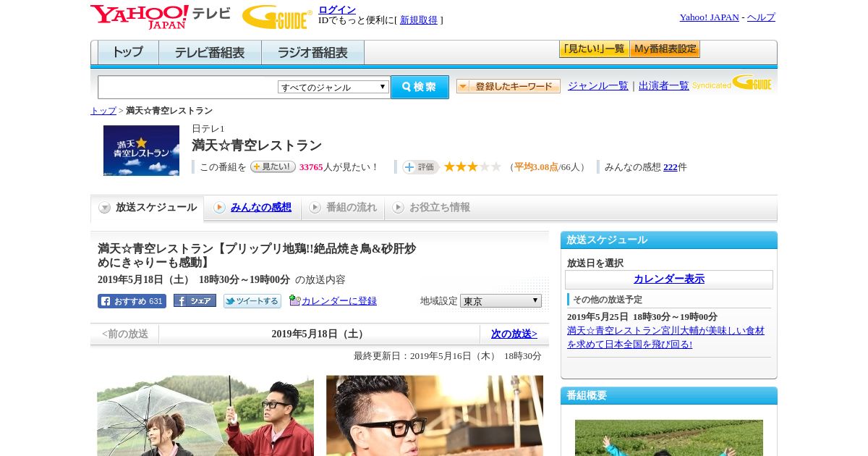Click the Syndicated G-GUIDE logo near search

coord(732,83)
